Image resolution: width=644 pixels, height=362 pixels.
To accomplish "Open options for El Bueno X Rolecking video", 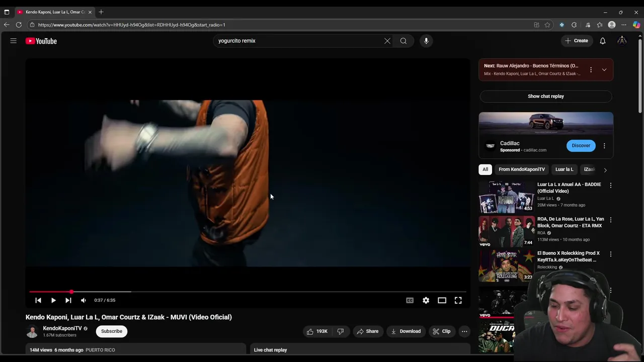I will pyautogui.click(x=611, y=254).
